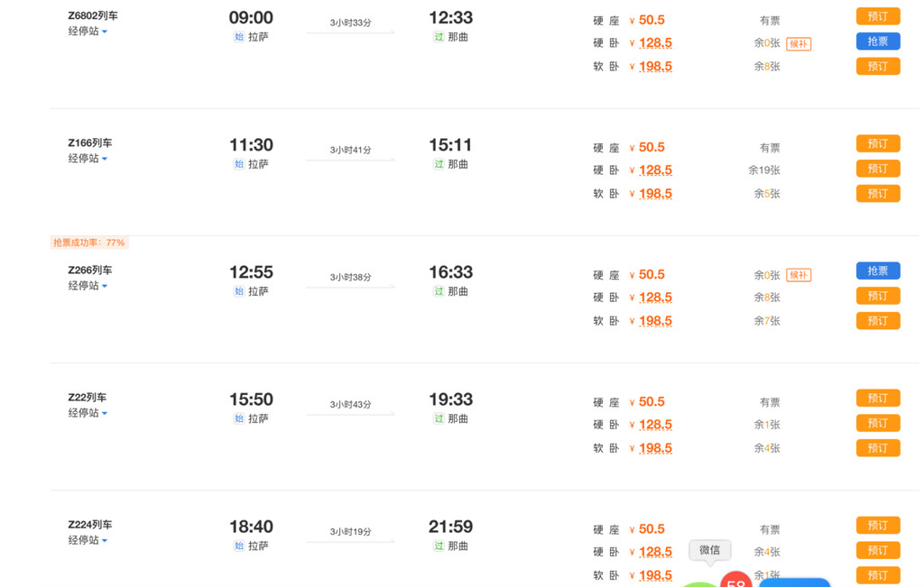Click 抢票 for Z6802 硬卧
924x587 pixels.
click(878, 41)
